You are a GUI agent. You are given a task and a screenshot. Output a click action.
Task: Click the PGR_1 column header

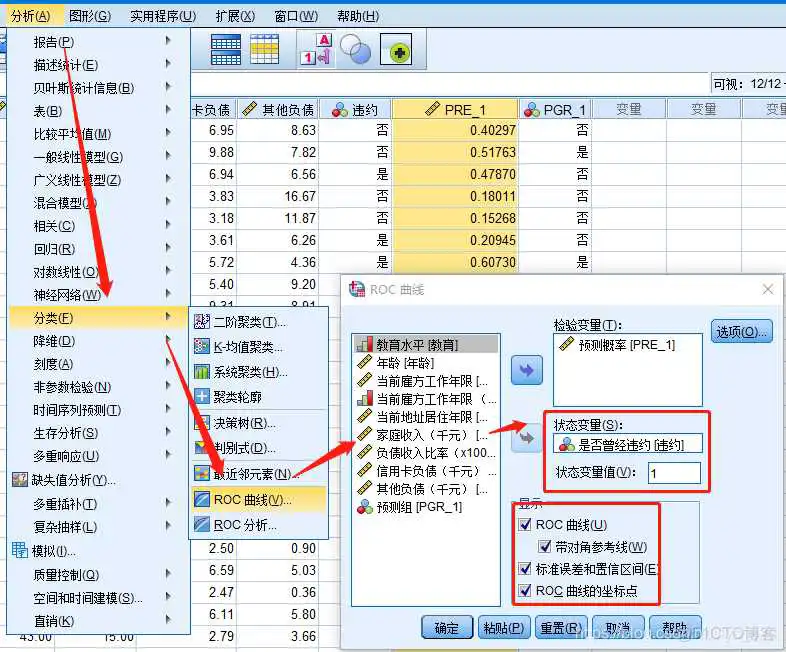click(x=555, y=109)
